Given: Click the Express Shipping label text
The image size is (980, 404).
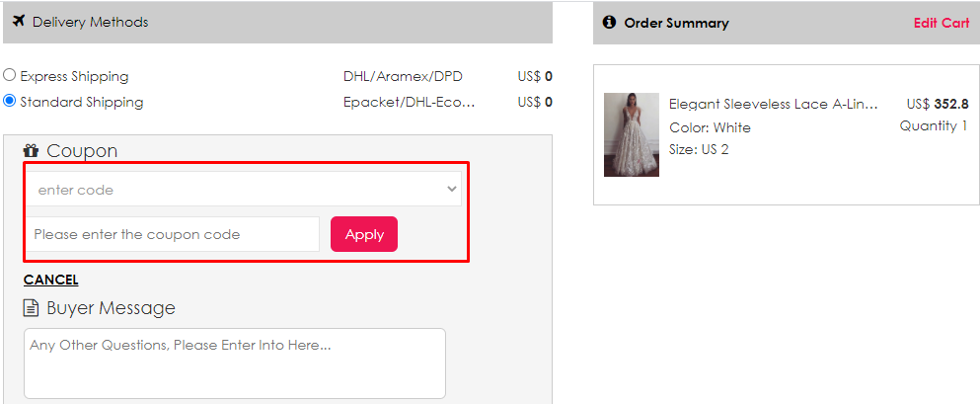Looking at the screenshot, I should click(74, 76).
